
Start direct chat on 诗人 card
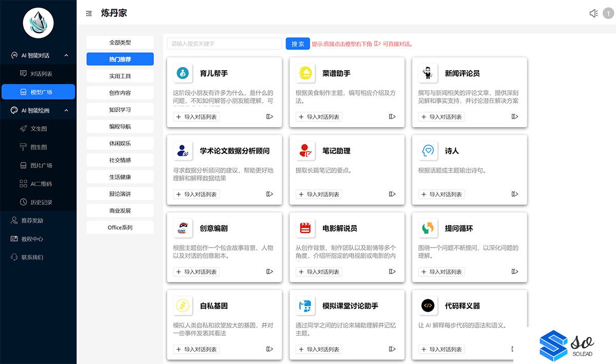(515, 194)
